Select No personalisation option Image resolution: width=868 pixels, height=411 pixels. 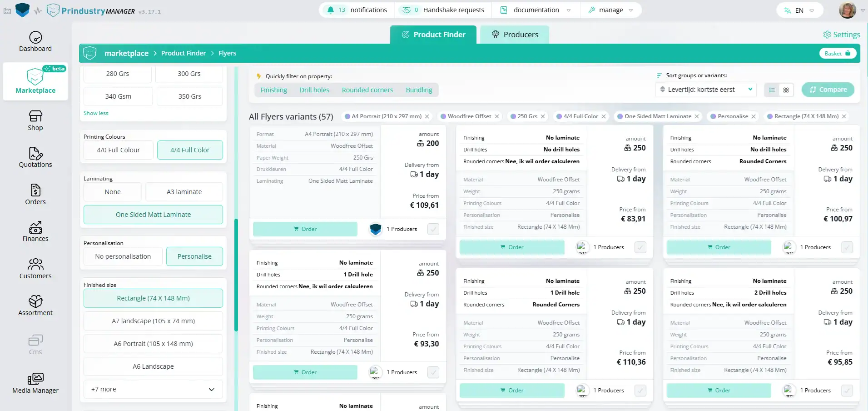pyautogui.click(x=123, y=256)
